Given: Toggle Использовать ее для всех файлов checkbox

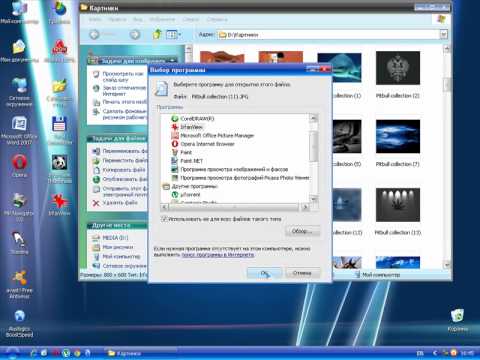Looking at the screenshot, I should (x=164, y=219).
